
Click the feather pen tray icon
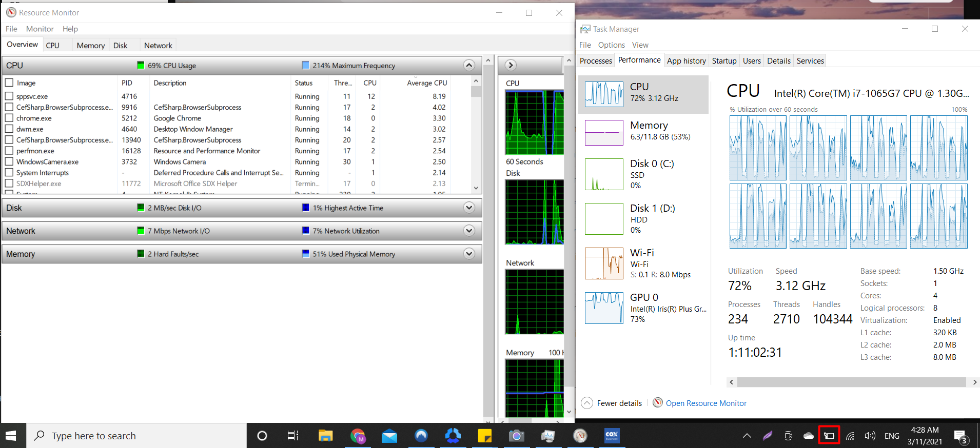pyautogui.click(x=768, y=436)
